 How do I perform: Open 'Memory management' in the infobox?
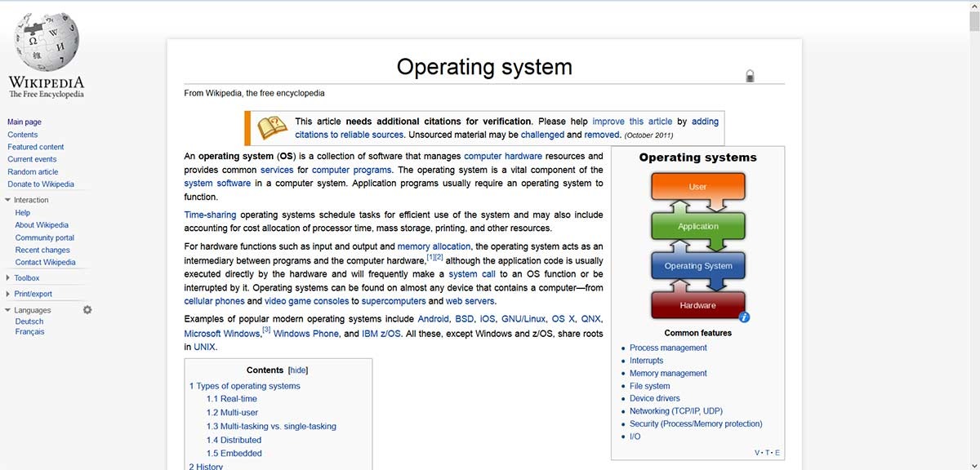pyautogui.click(x=668, y=374)
